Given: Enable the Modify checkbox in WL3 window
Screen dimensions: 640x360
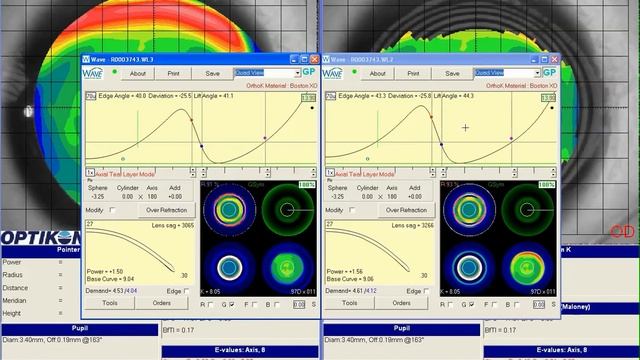Looking at the screenshot, I should (113, 210).
